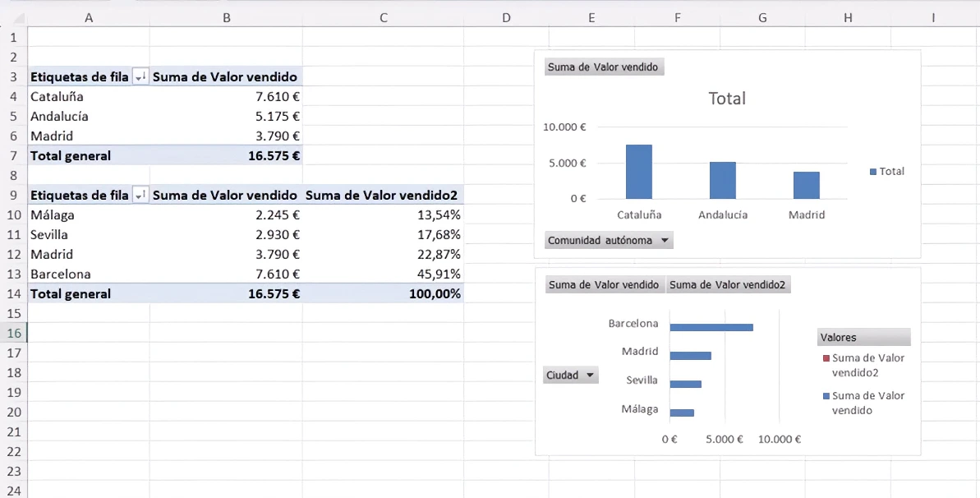Click the Málaga bar in the bottom chart
This screenshot has height=498, width=980.
click(682, 413)
